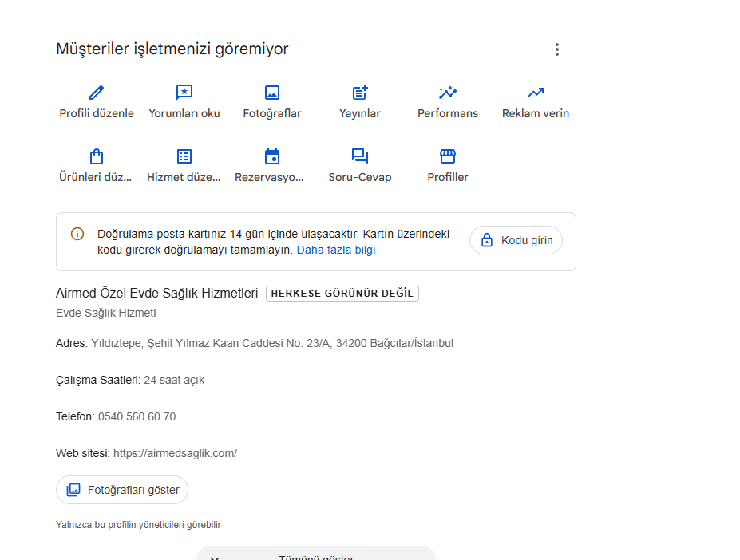The image size is (740, 560).
Task: Select the Yorumları oku label
Action: [x=184, y=113]
